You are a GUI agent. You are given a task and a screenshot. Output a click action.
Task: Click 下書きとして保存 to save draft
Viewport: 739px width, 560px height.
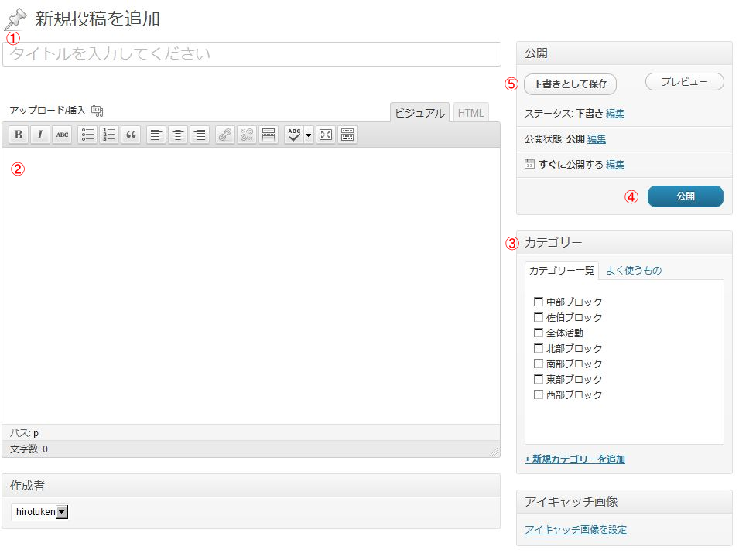click(570, 84)
